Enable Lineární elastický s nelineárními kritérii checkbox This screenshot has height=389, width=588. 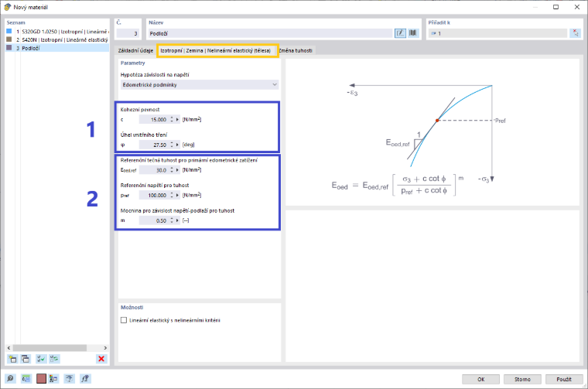(124, 320)
